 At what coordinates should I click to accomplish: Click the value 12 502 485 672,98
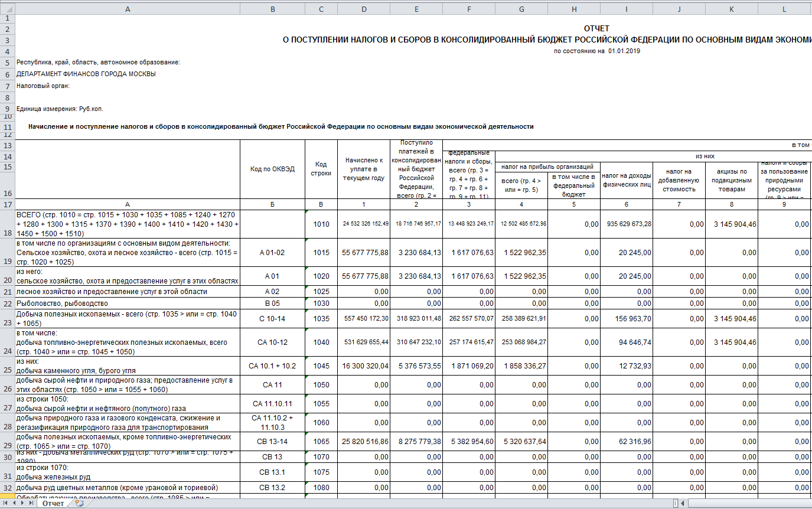click(523, 224)
